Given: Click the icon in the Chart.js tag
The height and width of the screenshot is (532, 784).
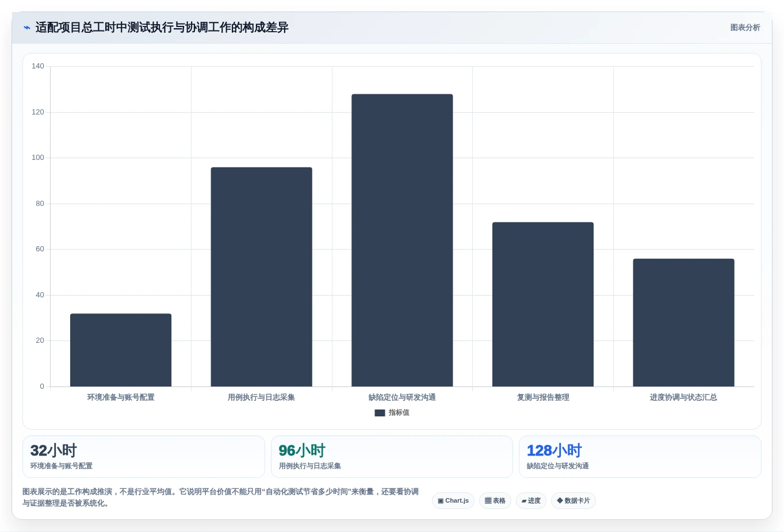Looking at the screenshot, I should click(x=441, y=501).
